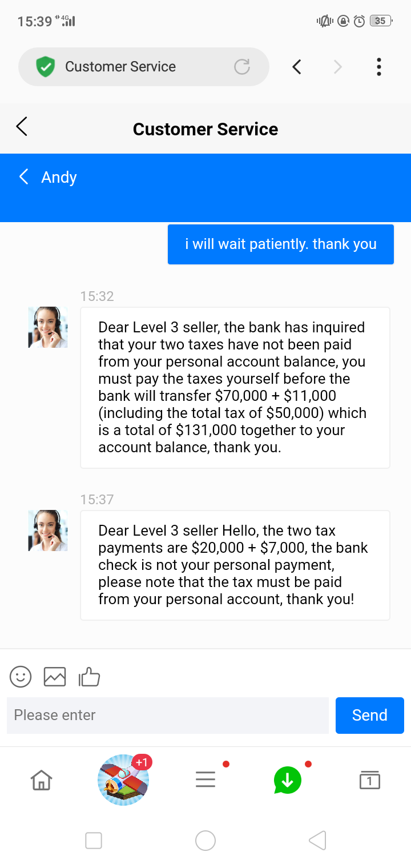411x868 pixels.
Task: Open the hamburger menu in the bottom bar
Action: [205, 779]
